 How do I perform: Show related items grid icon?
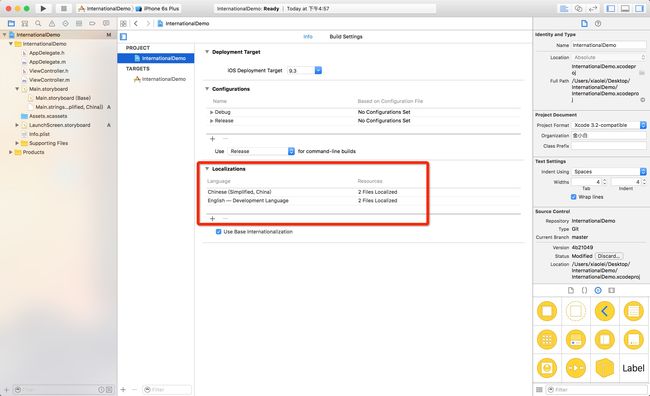coord(123,24)
